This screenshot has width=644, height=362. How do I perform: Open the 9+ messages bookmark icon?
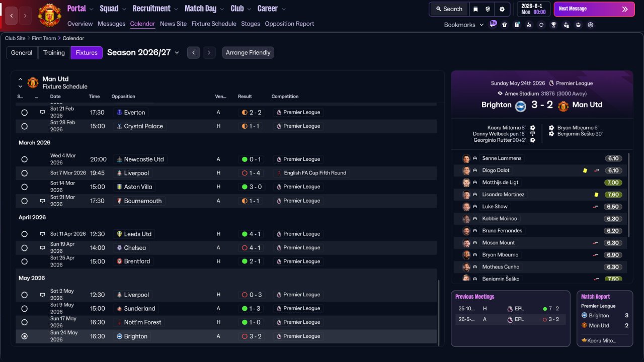[x=493, y=24]
